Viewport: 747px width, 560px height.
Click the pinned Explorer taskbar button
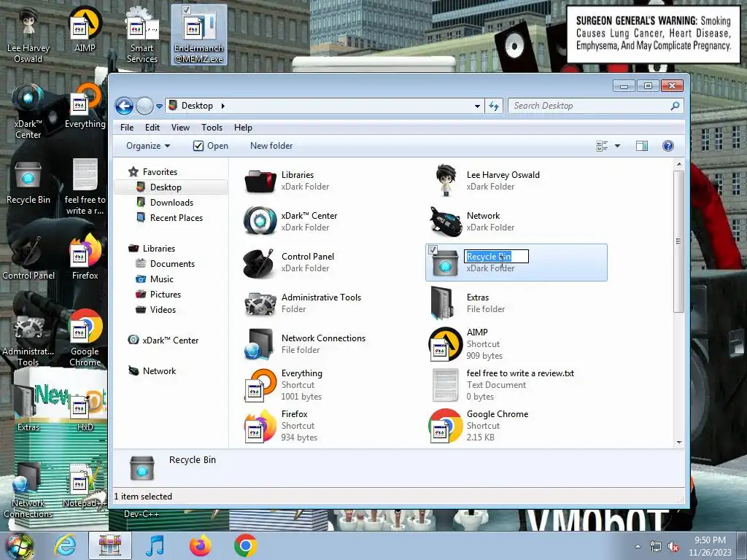coord(110,545)
